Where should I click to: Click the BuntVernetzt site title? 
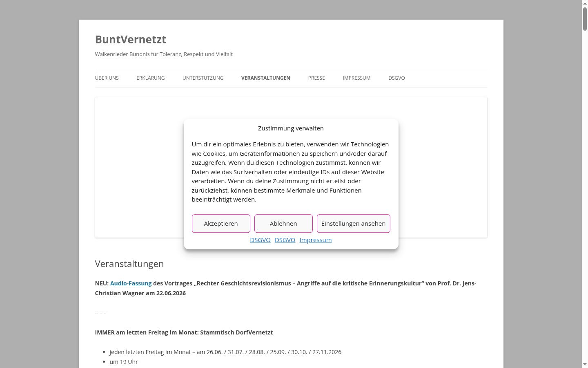(x=131, y=40)
